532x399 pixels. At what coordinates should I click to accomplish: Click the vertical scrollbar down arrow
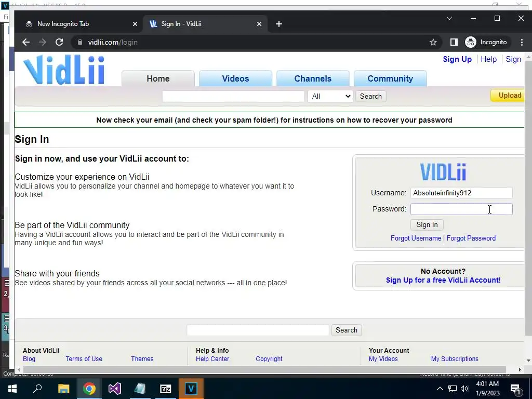pyautogui.click(x=528, y=361)
